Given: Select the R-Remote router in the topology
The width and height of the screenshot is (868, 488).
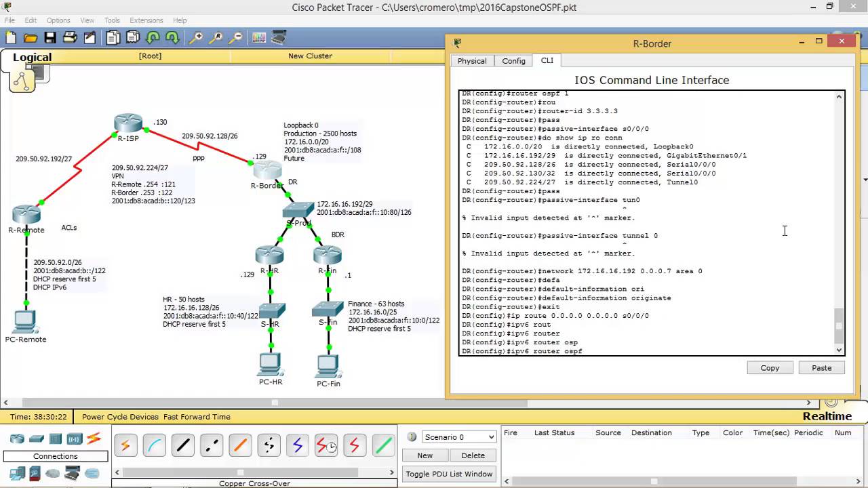Looking at the screenshot, I should click(26, 214).
